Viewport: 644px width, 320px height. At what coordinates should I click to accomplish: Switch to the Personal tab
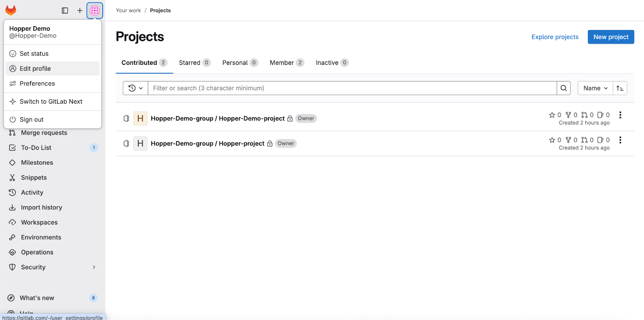pos(240,62)
